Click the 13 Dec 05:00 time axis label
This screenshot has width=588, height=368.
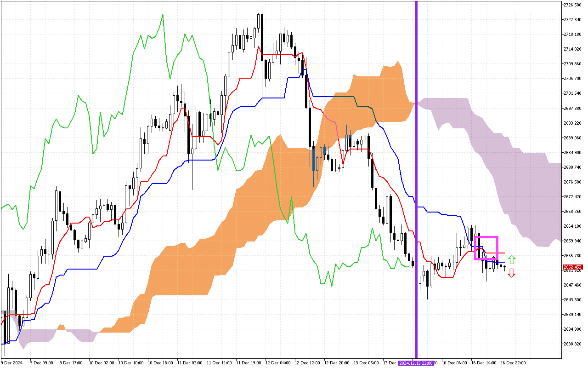(x=367, y=363)
